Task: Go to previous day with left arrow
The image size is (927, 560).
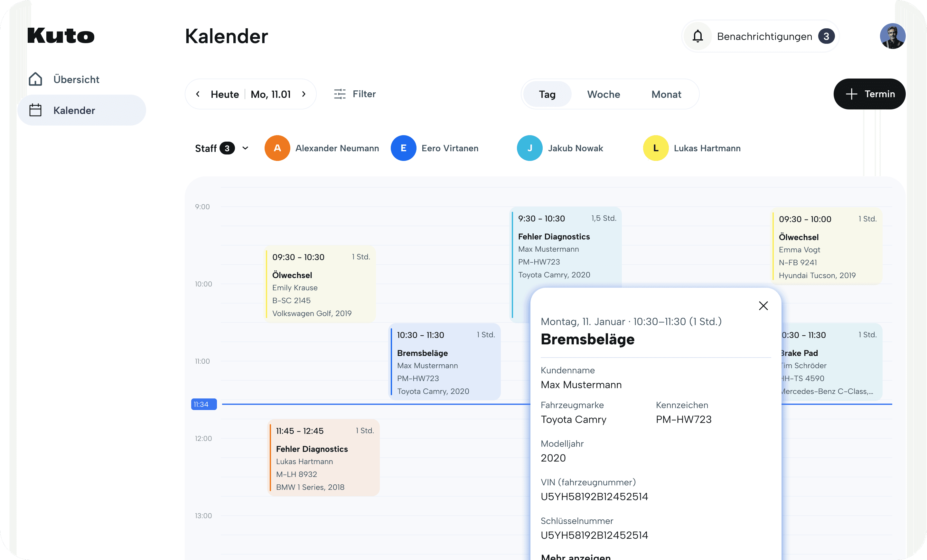Action: click(x=198, y=94)
